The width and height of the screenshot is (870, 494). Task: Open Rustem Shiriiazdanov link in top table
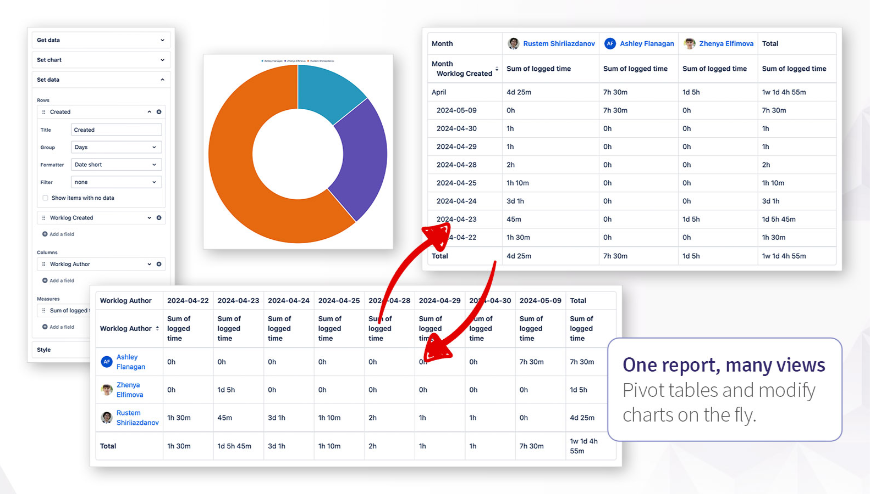pyautogui.click(x=559, y=43)
